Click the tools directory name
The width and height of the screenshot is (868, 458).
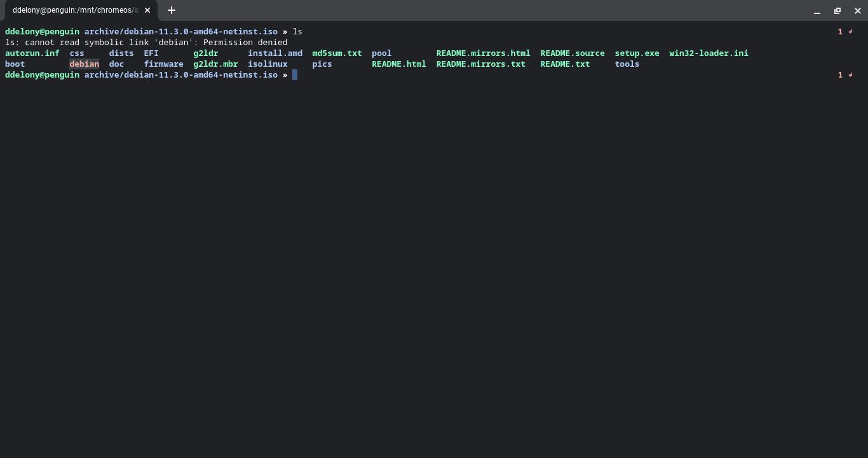tap(627, 64)
